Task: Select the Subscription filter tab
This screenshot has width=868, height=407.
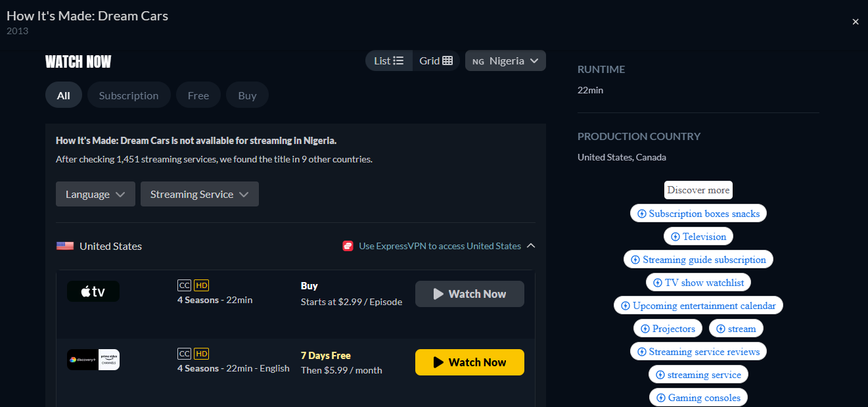Action: (129, 95)
